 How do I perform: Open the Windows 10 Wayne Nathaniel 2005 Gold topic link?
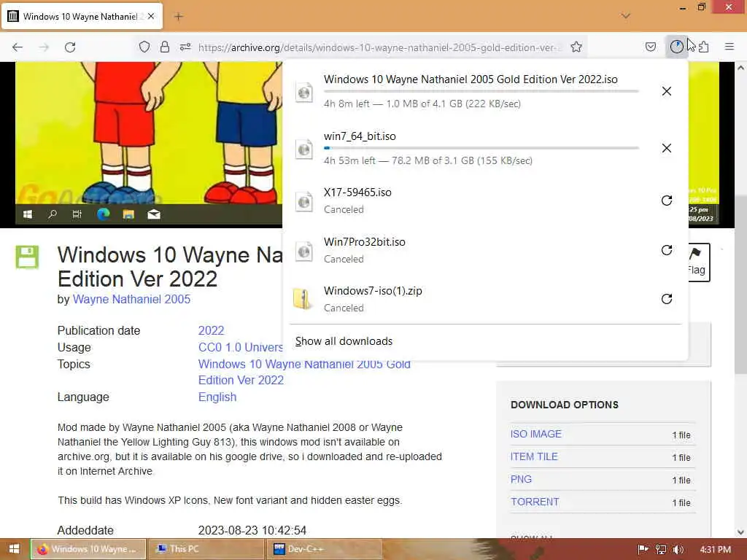[304, 372]
